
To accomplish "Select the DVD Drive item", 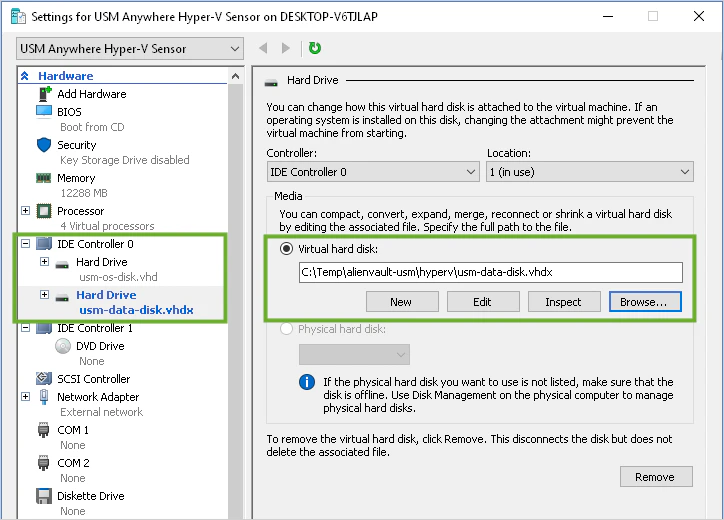I will tap(100, 346).
